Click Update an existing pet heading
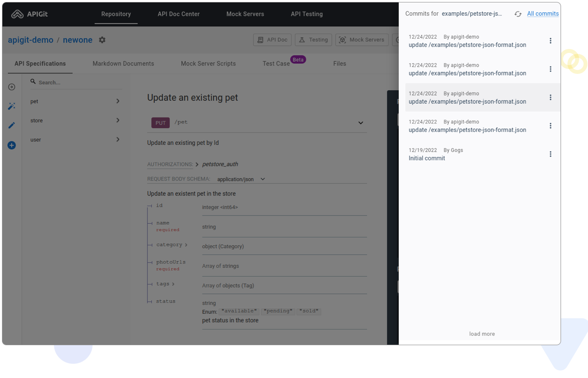The width and height of the screenshot is (588, 378). click(193, 98)
